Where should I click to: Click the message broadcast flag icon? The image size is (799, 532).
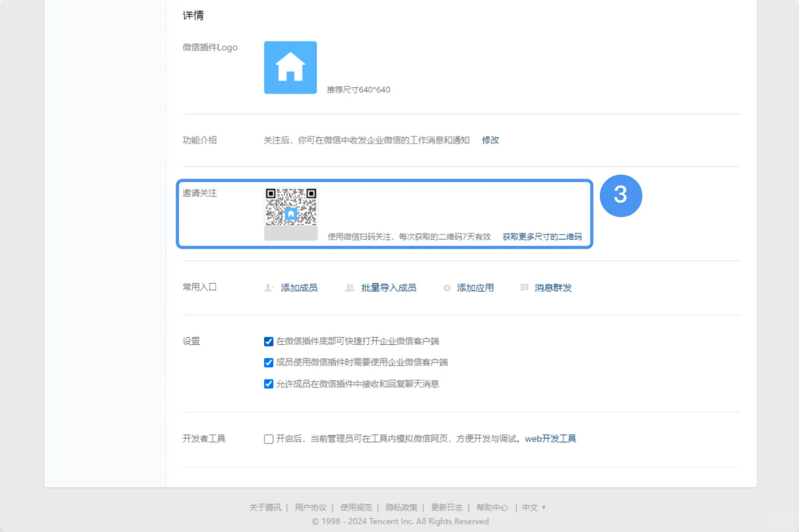[524, 288]
